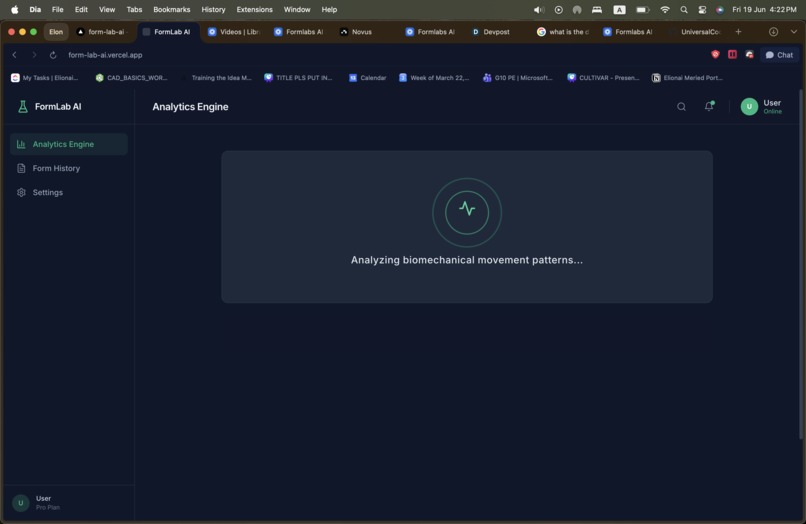Click the volume icon in menu bar
This screenshot has height=524, width=806.
click(x=538, y=10)
